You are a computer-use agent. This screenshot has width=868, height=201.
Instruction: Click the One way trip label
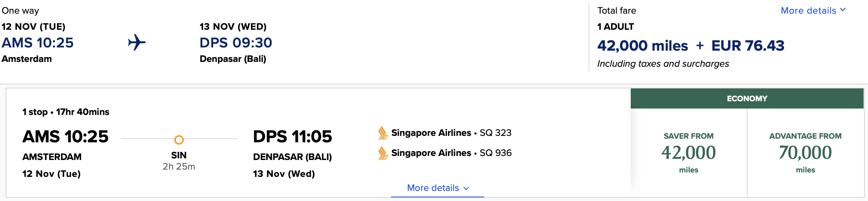point(20,10)
